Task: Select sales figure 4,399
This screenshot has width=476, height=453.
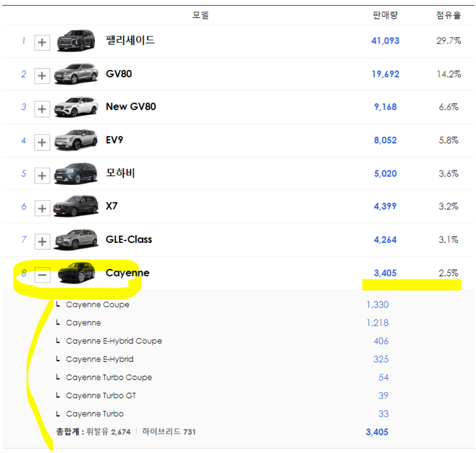Action: coord(385,207)
